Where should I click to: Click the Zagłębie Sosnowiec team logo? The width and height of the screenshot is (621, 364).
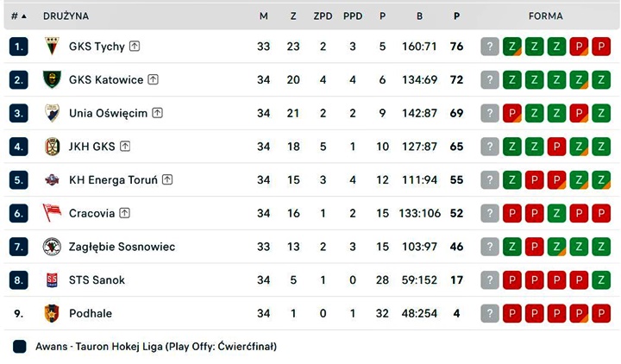coord(52,247)
